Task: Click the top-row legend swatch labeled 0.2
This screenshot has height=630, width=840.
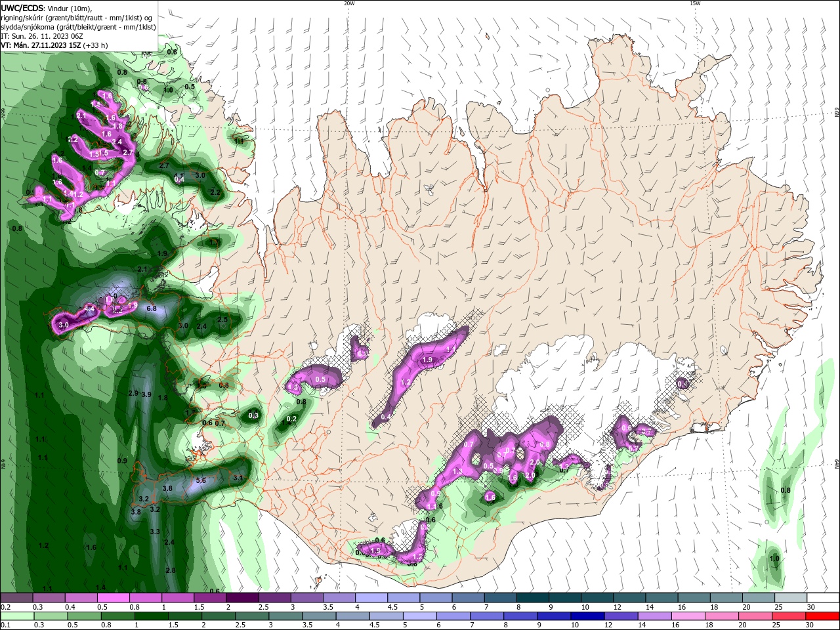Action: [16, 598]
